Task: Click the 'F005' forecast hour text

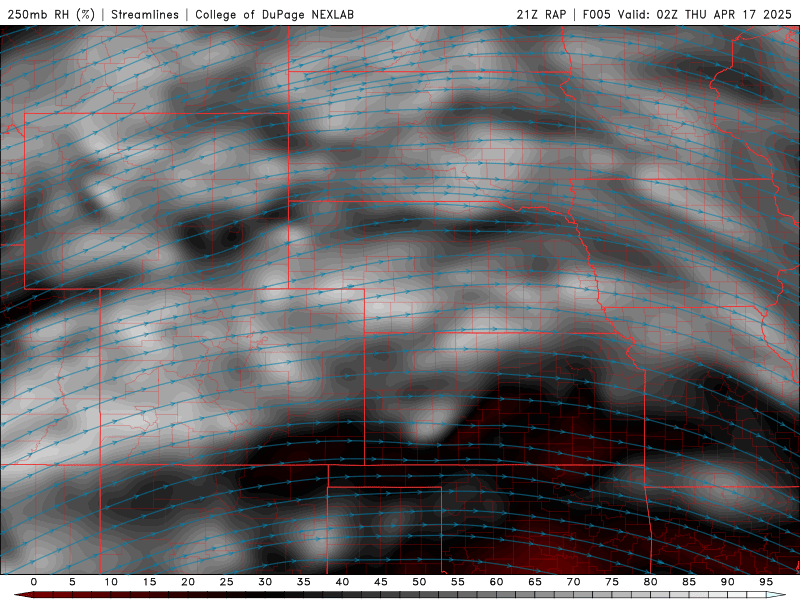Action: point(596,14)
